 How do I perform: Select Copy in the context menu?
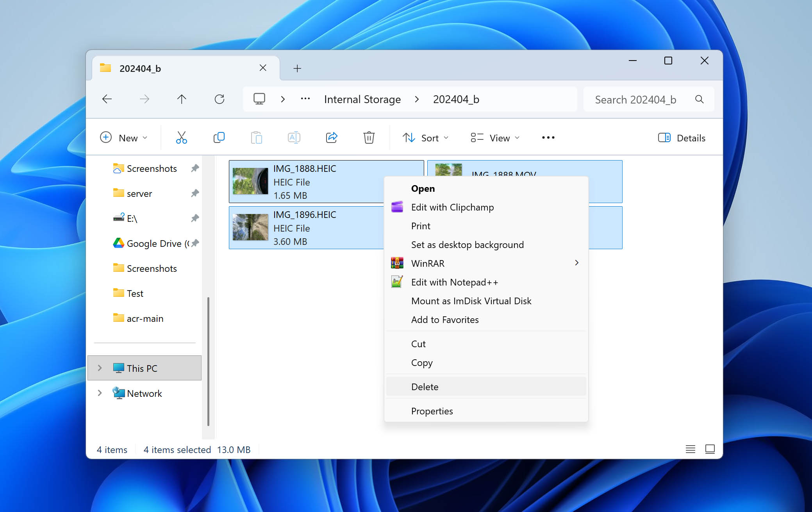(x=486, y=363)
